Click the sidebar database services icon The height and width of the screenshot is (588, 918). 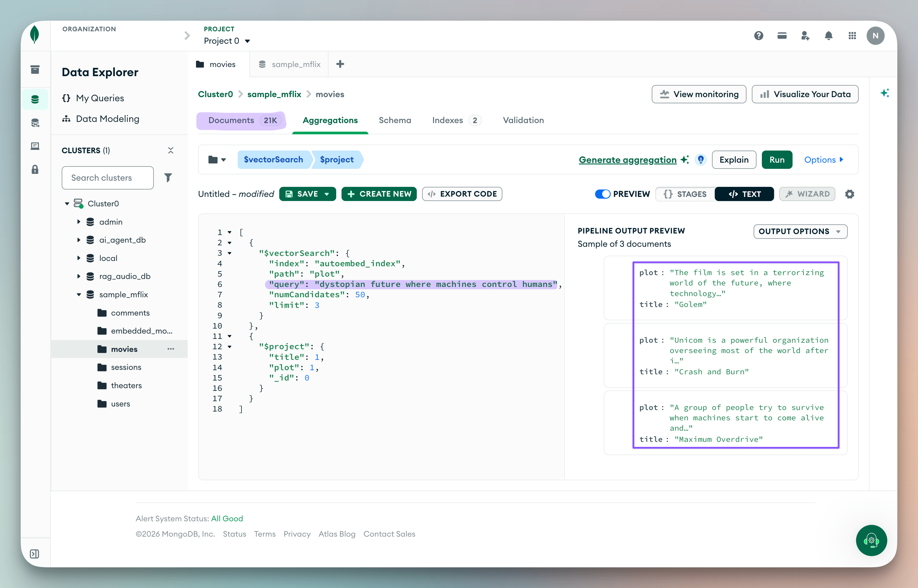click(x=35, y=122)
